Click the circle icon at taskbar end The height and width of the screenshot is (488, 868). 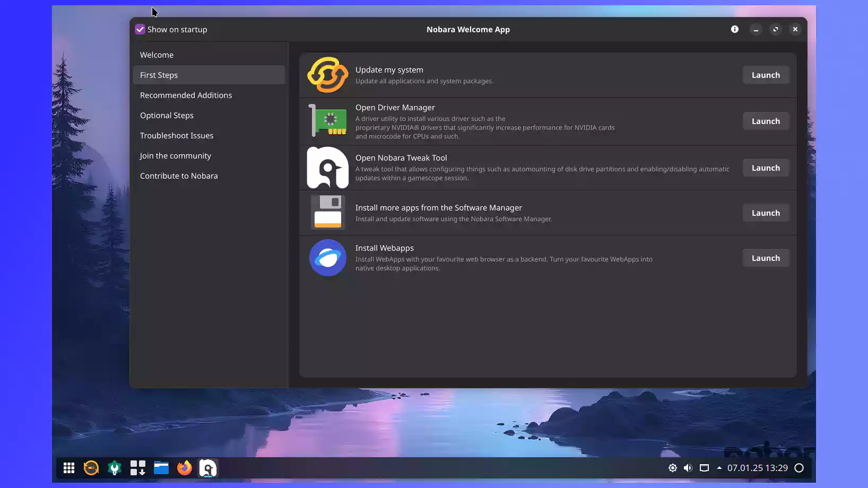coord(799,468)
